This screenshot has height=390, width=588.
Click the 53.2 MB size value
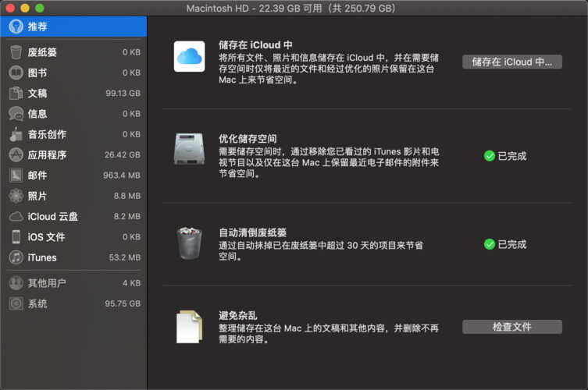coord(125,257)
